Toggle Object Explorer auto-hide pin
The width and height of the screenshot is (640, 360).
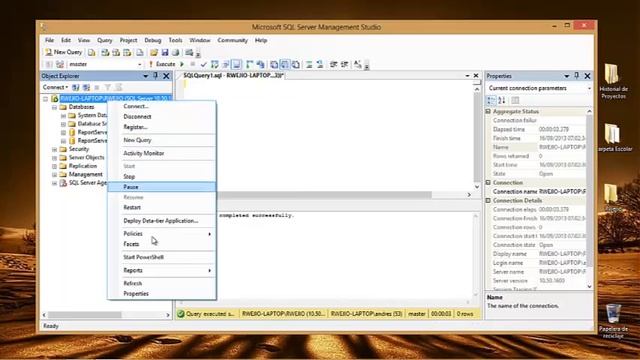tap(156, 76)
